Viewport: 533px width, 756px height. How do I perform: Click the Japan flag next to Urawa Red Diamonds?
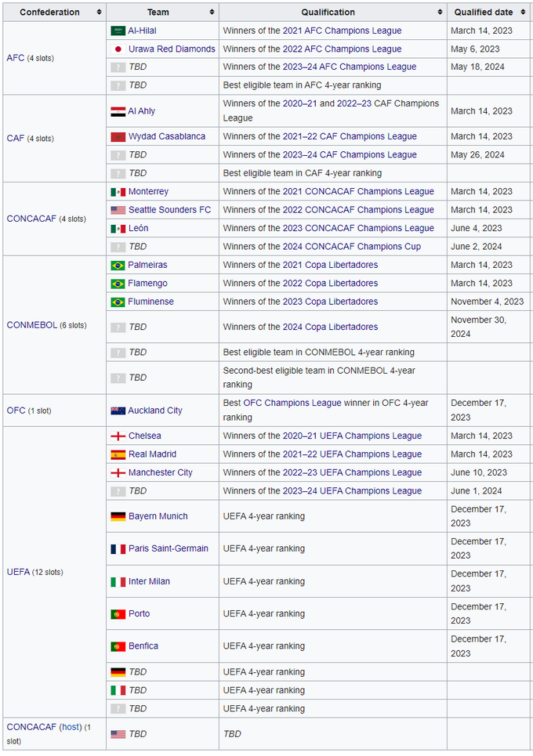118,49
